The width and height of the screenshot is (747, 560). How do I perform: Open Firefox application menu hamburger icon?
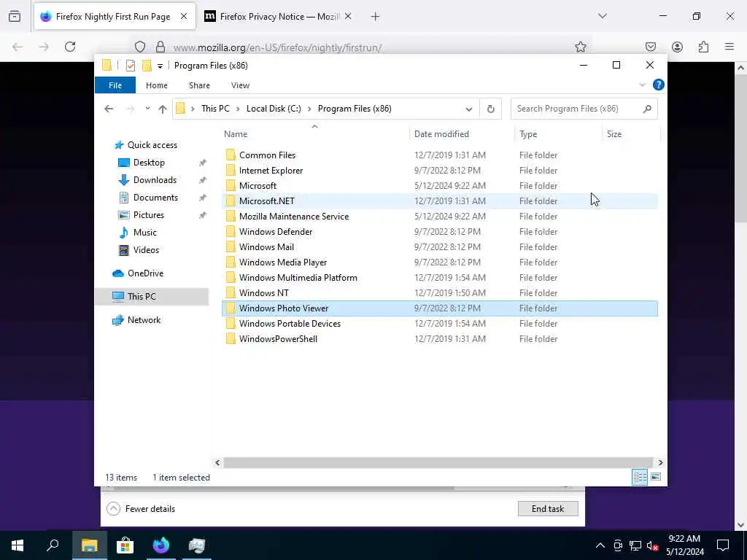[729, 47]
